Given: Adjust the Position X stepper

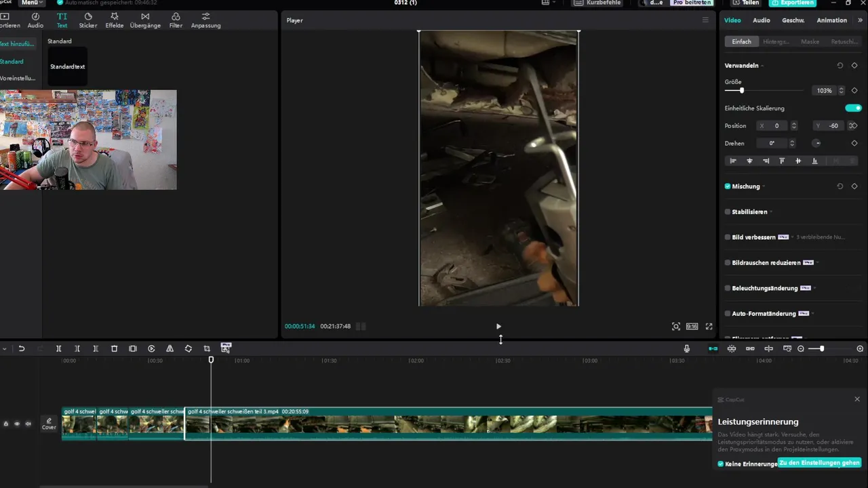Looking at the screenshot, I should pyautogui.click(x=794, y=125).
